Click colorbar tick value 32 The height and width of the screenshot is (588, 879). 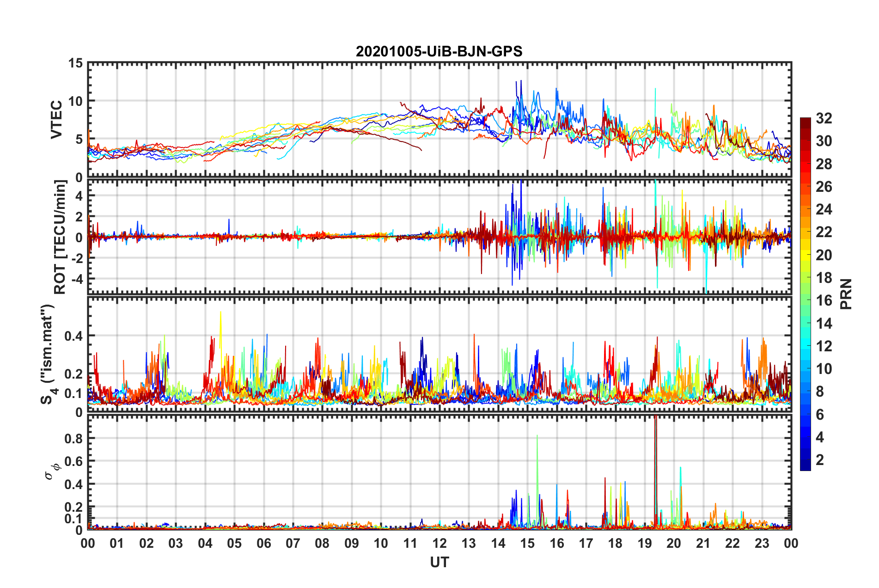[x=824, y=118]
